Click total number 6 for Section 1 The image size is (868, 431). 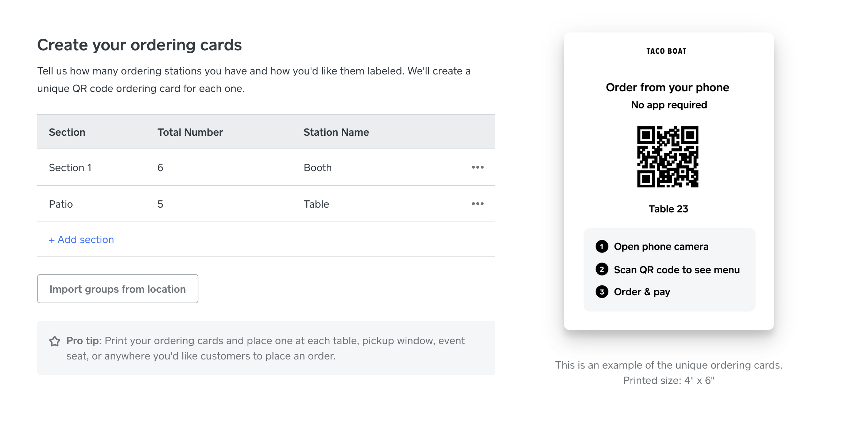(x=160, y=168)
